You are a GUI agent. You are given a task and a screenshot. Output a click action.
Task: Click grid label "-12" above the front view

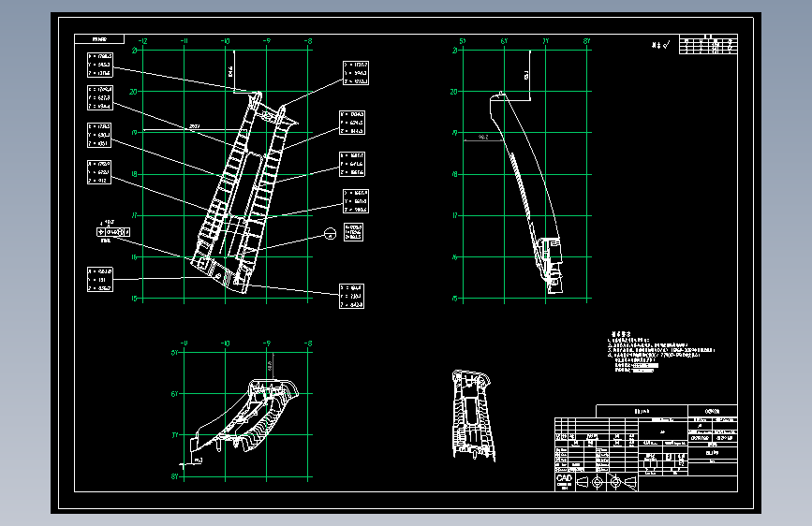143,41
